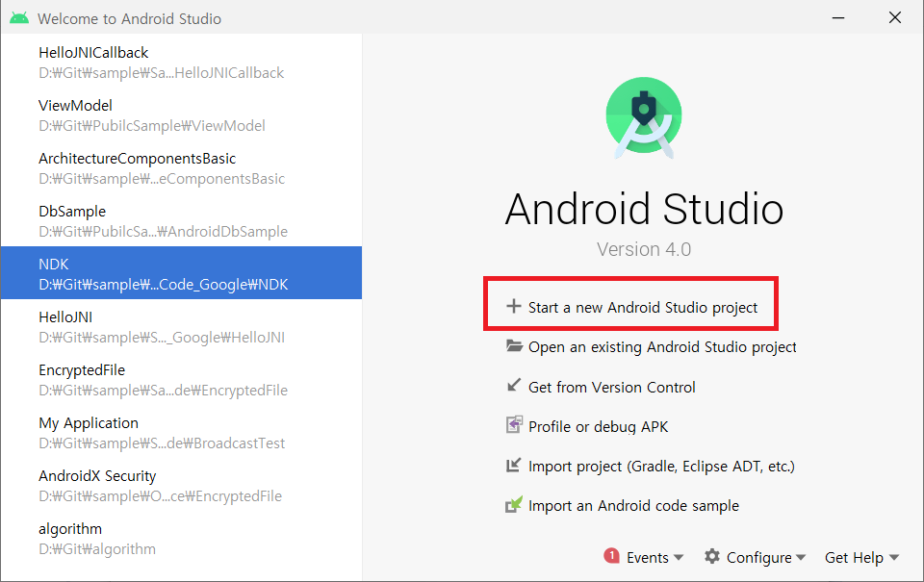Image resolution: width=924 pixels, height=582 pixels.
Task: Expand the Get Help dropdown arrow
Action: point(894,557)
